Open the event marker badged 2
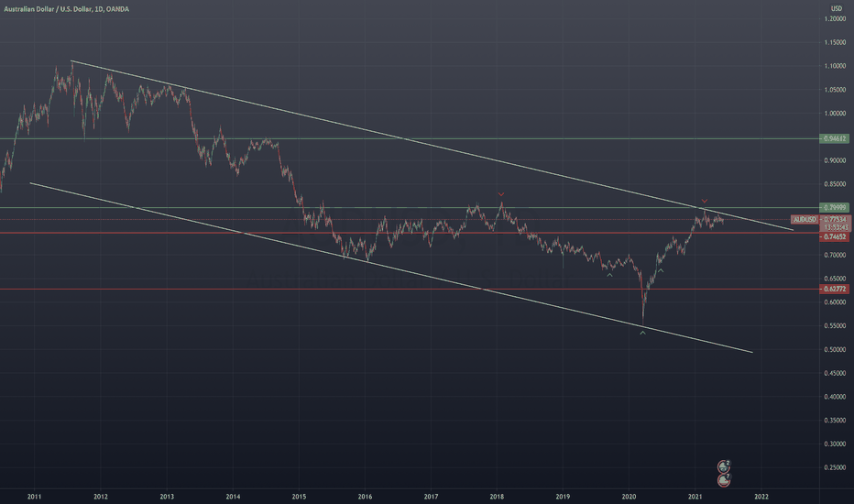This screenshot has width=854, height=504. click(x=723, y=467)
